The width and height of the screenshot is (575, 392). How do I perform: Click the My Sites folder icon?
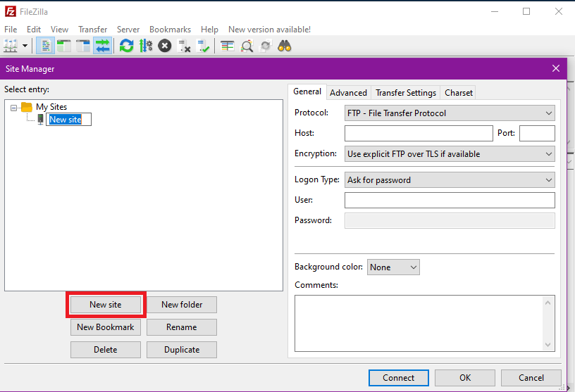(27, 107)
